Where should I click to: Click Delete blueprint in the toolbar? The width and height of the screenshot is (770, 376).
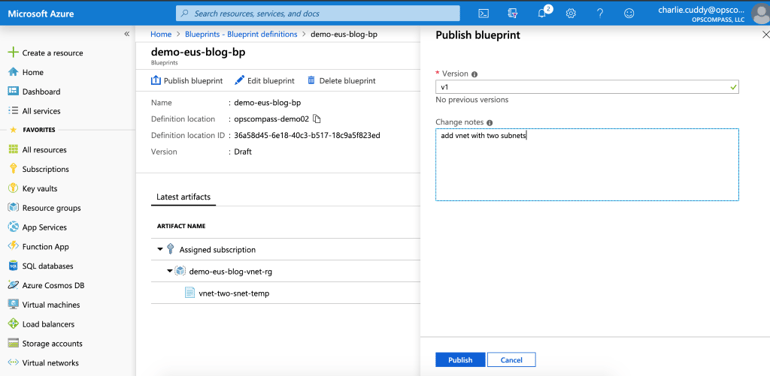341,81
